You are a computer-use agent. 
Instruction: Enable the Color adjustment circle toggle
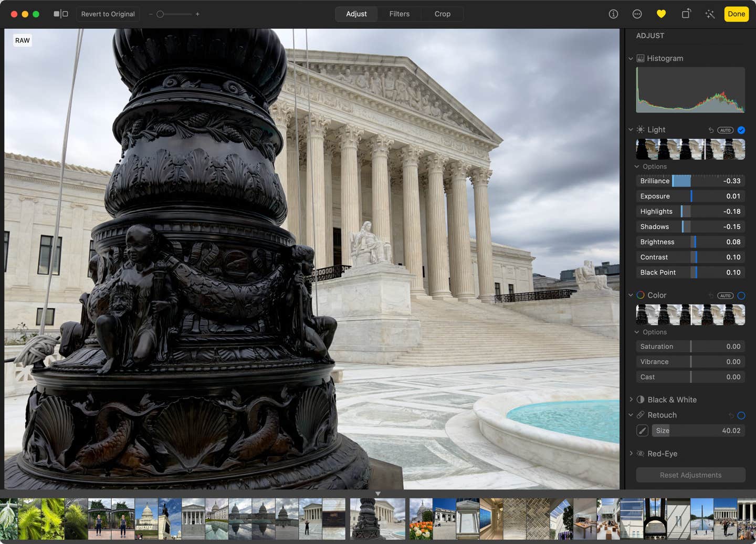[741, 296]
